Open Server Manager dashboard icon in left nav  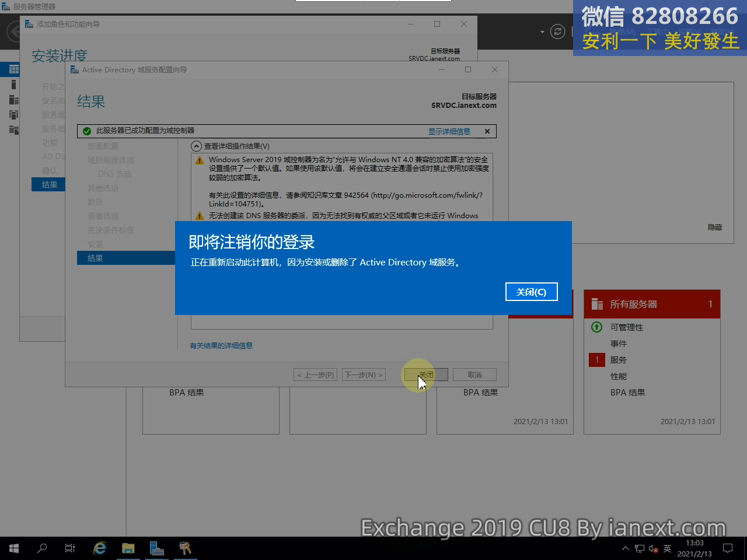click(x=13, y=69)
